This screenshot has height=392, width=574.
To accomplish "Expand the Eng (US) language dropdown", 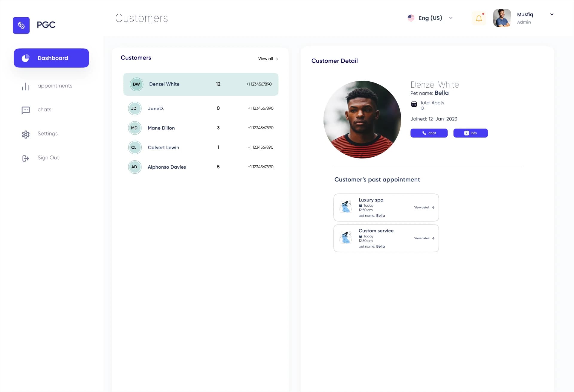I will (451, 18).
